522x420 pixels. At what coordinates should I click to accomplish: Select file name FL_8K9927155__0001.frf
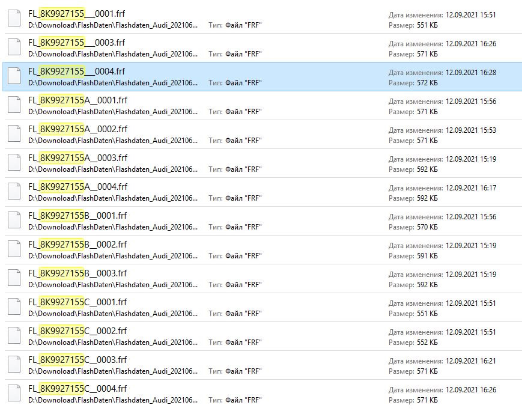pos(76,14)
